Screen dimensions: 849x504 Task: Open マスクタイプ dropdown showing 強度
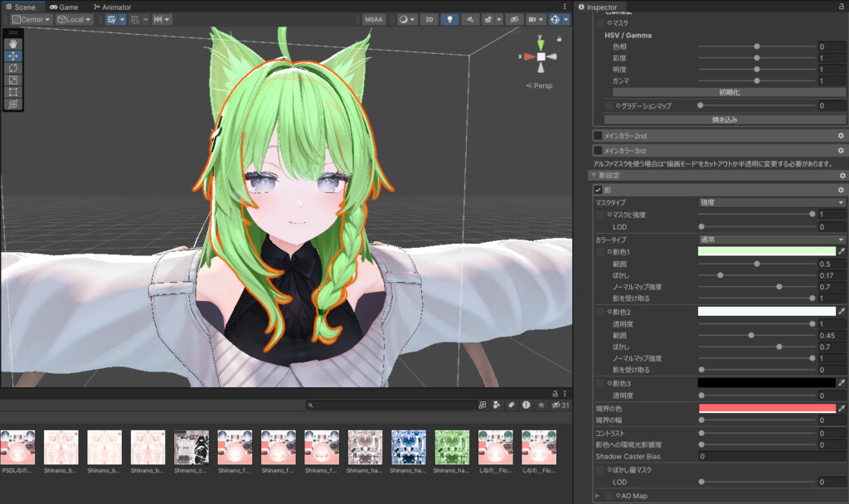click(772, 202)
